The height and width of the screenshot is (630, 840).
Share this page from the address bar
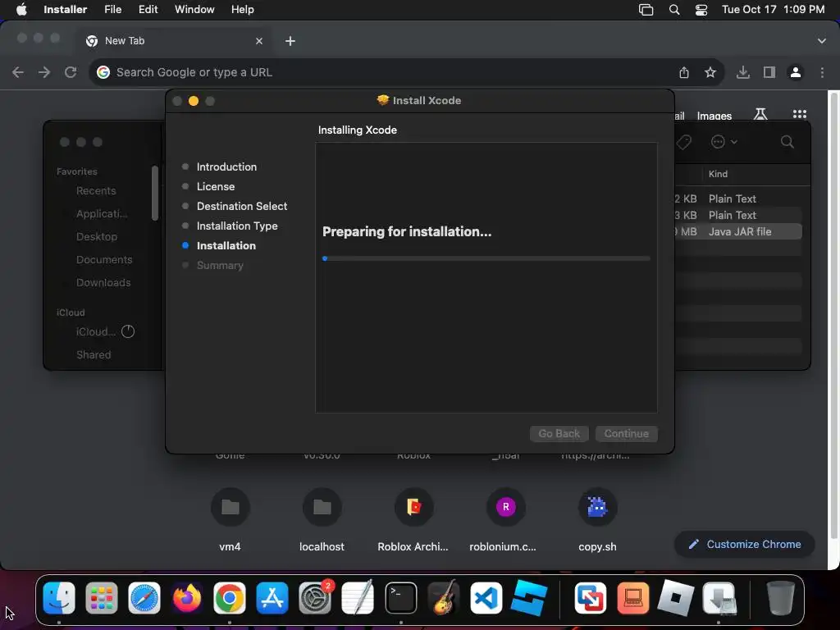point(684,72)
